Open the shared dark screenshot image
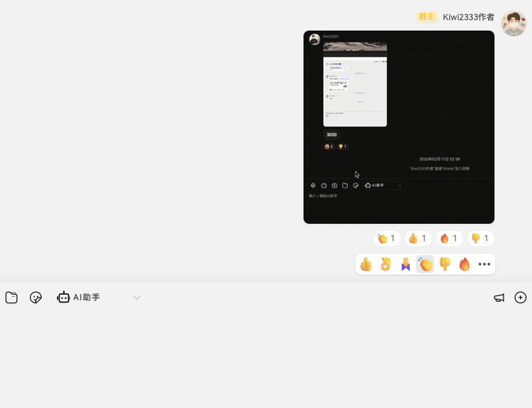 [399, 127]
